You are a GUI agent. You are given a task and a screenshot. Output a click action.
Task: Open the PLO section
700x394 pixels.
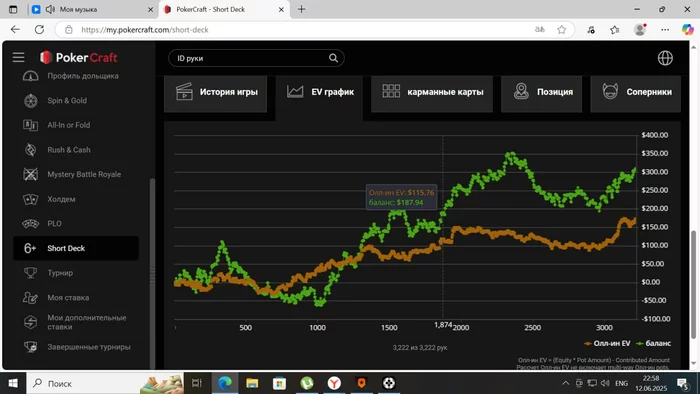[54, 224]
